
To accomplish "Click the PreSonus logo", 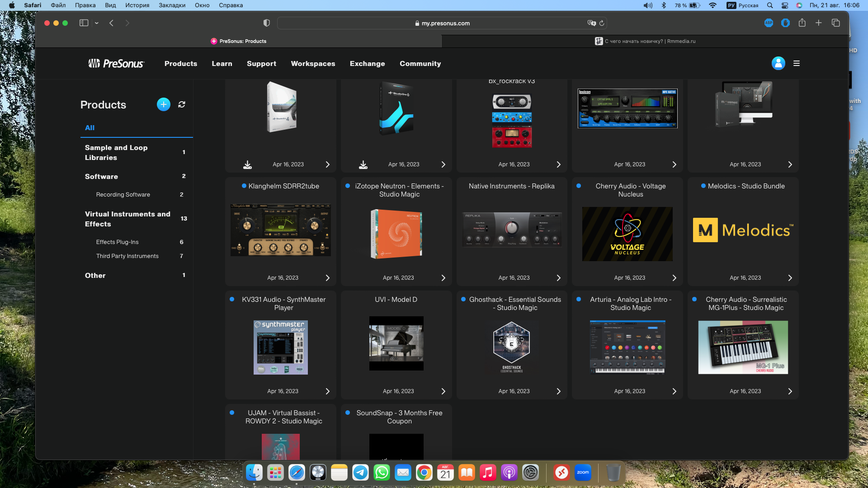I will pyautogui.click(x=116, y=63).
